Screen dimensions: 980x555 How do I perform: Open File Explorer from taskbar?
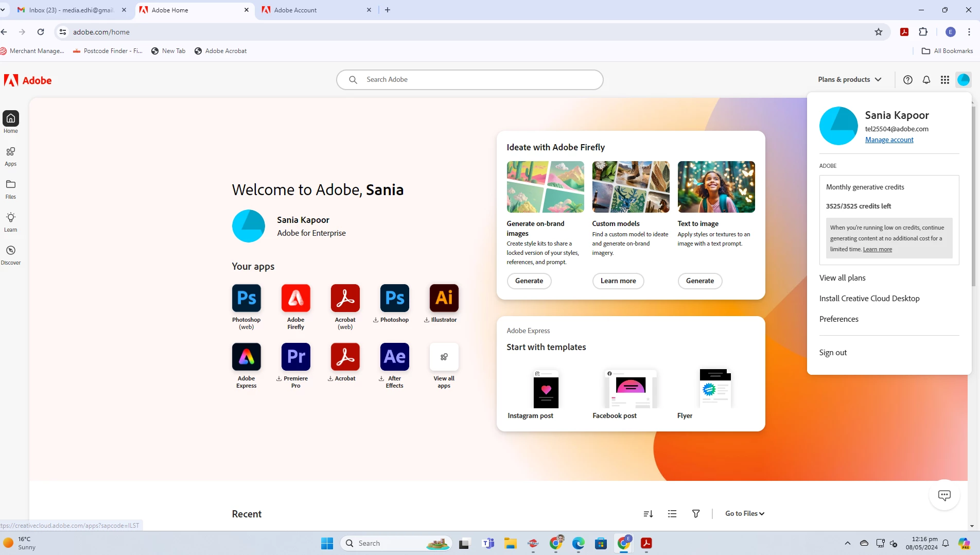click(510, 543)
